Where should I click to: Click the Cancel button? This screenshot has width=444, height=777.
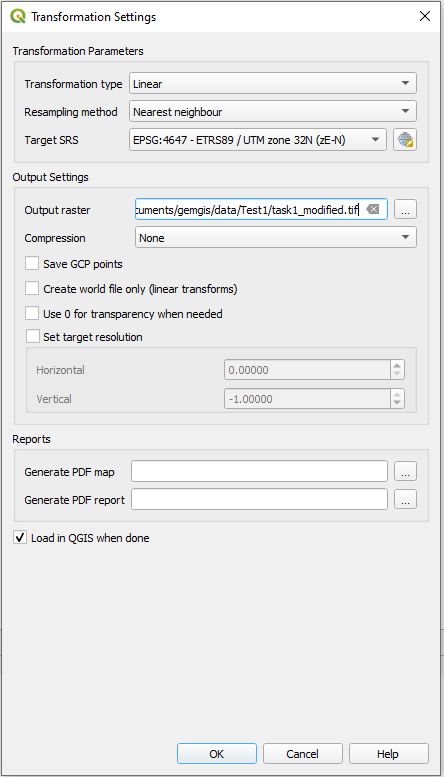(302, 754)
